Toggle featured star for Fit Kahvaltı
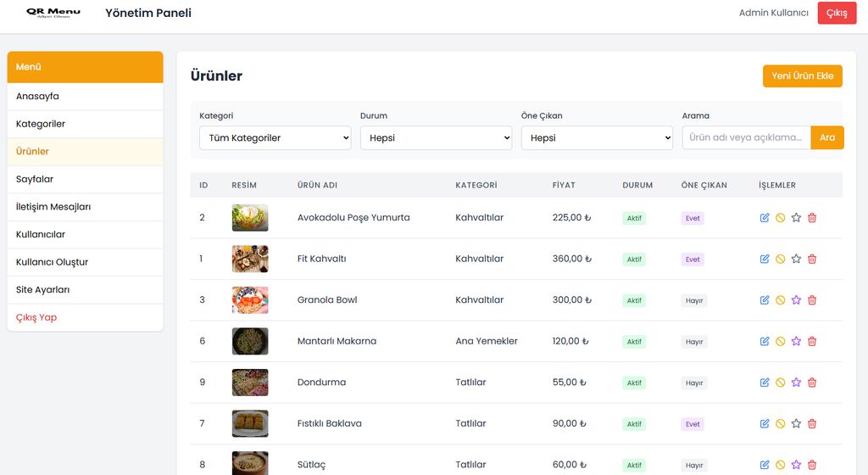This screenshot has height=475, width=868. click(796, 259)
